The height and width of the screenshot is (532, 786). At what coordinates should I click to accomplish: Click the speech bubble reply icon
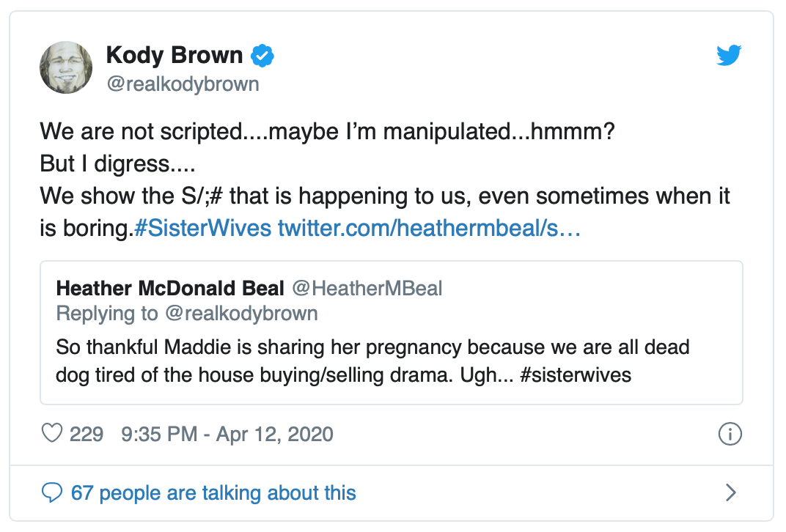tap(52, 492)
